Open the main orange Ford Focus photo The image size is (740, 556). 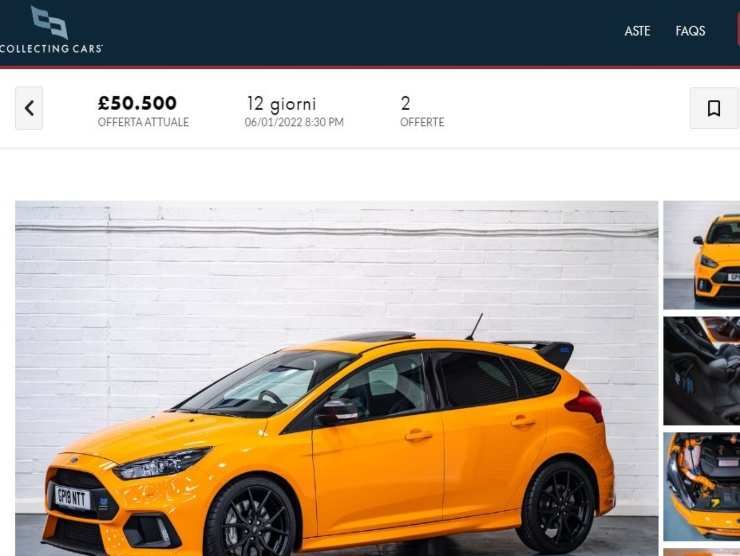[336, 379]
